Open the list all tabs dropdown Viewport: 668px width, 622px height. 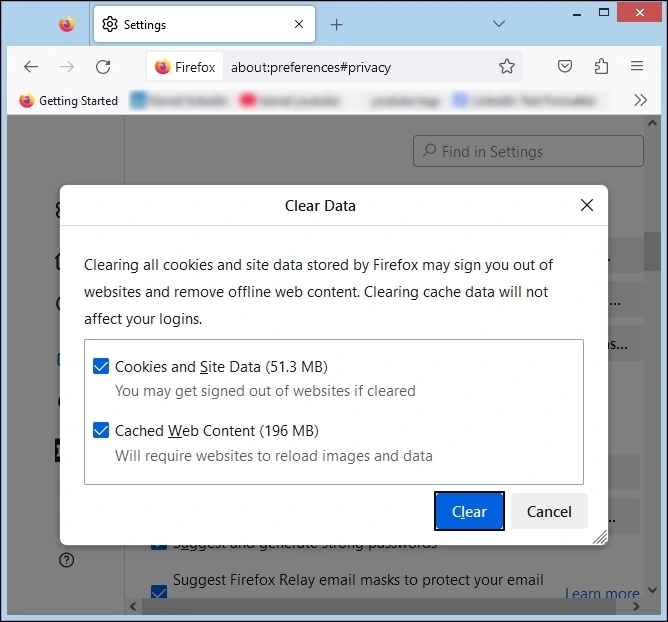click(498, 24)
